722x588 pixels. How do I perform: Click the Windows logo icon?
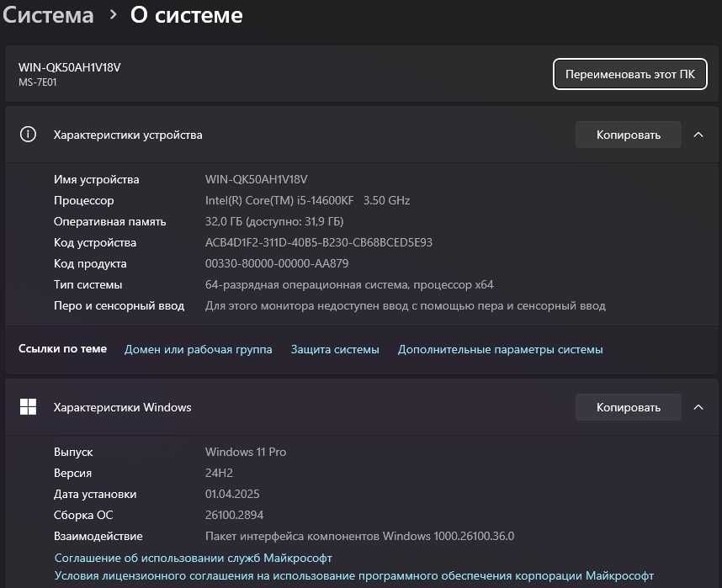coord(28,407)
